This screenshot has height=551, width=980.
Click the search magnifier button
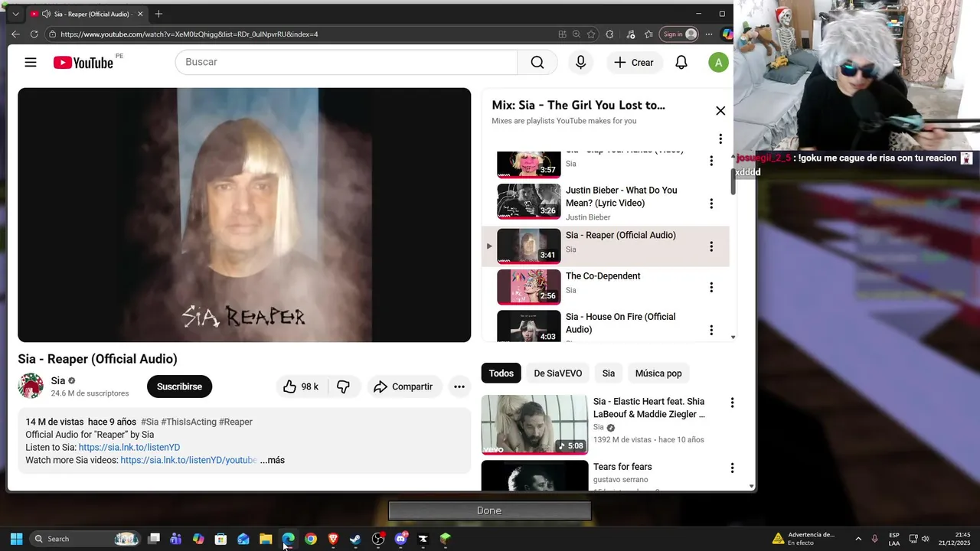click(537, 63)
